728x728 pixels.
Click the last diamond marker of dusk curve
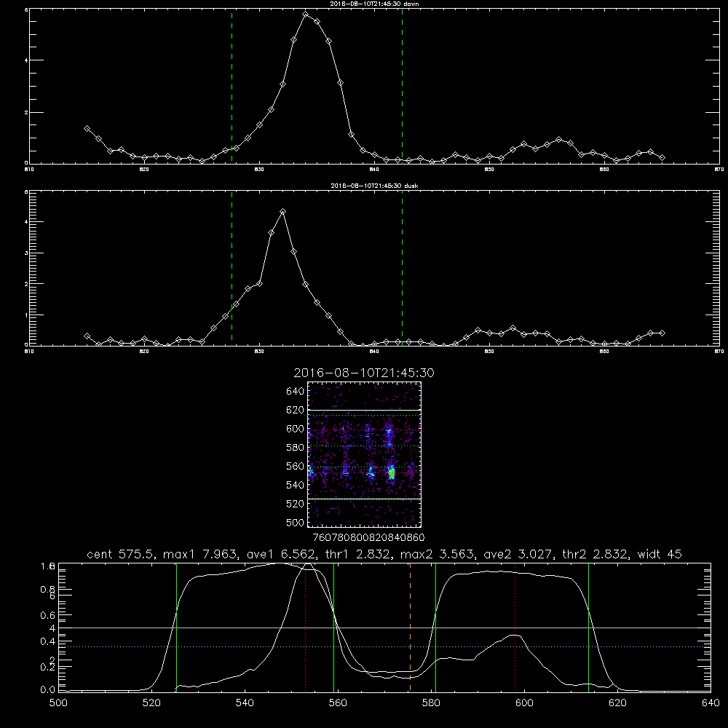(x=662, y=333)
